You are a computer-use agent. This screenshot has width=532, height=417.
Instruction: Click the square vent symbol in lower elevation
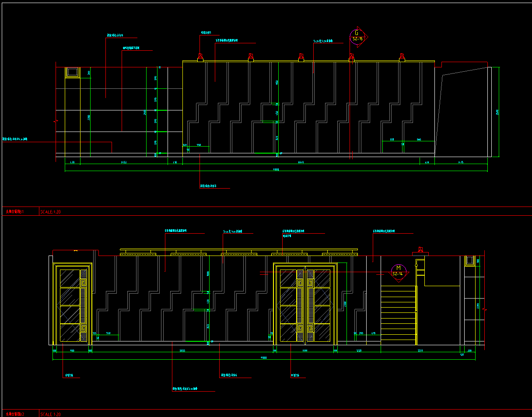point(469,261)
